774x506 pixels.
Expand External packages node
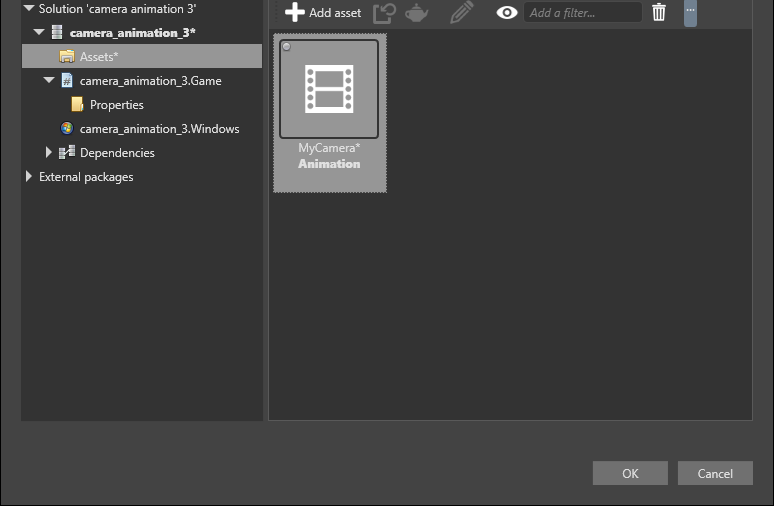(x=28, y=176)
